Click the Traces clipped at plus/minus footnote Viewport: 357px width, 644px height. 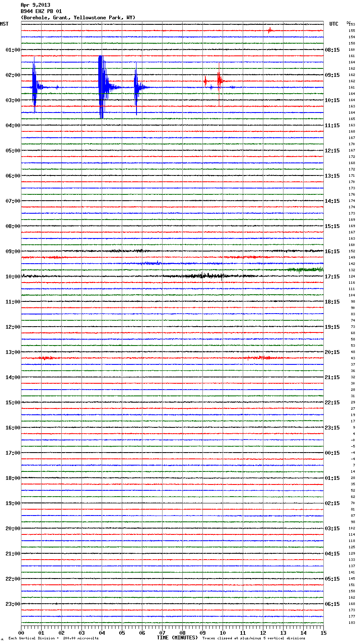(254, 638)
